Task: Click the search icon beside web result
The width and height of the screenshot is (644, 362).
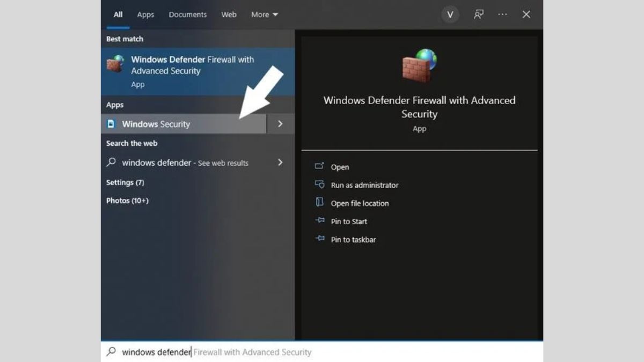Action: (x=111, y=162)
